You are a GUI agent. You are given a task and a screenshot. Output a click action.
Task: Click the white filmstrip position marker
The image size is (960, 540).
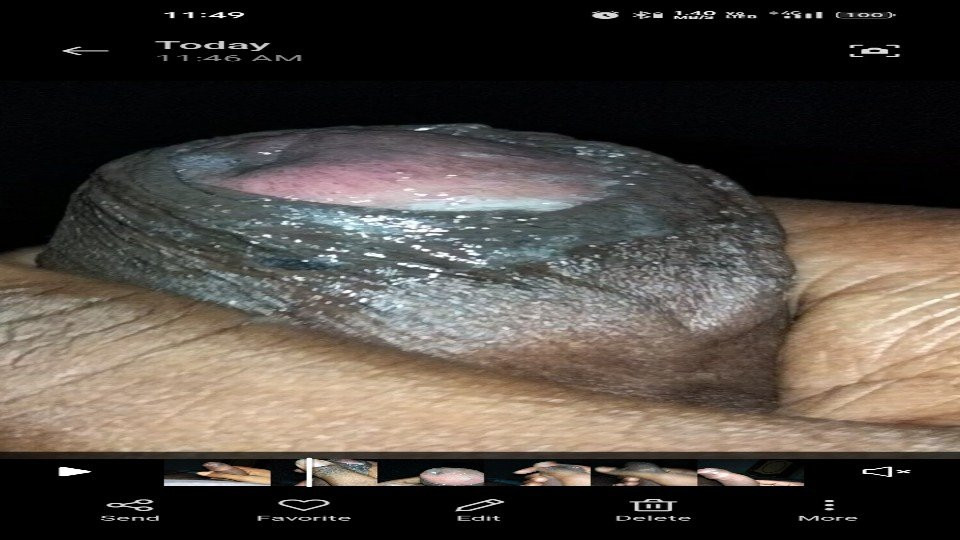coord(310,472)
